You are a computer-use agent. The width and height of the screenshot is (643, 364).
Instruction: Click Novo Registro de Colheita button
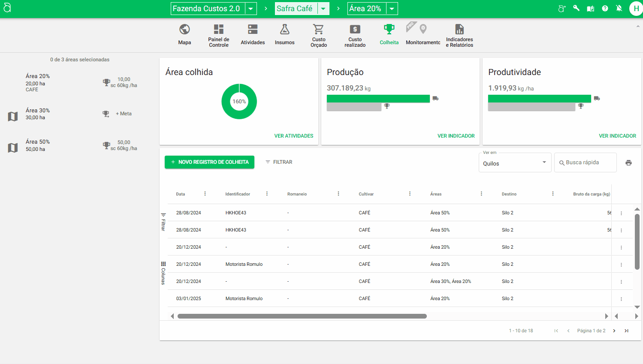tap(209, 162)
